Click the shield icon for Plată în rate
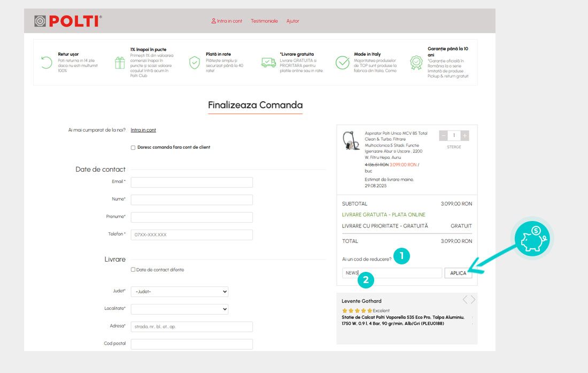The height and width of the screenshot is (373, 588). tap(194, 63)
